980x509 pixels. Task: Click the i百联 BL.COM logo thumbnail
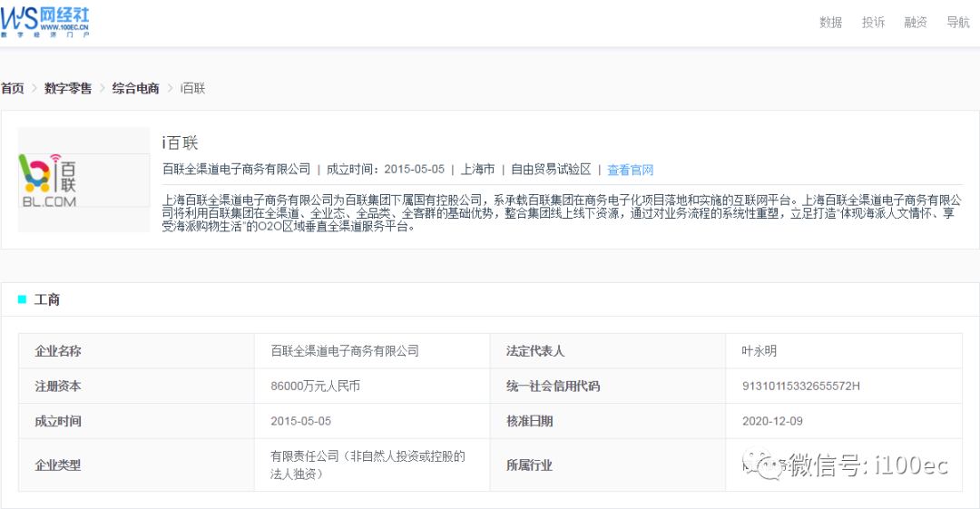click(x=83, y=180)
